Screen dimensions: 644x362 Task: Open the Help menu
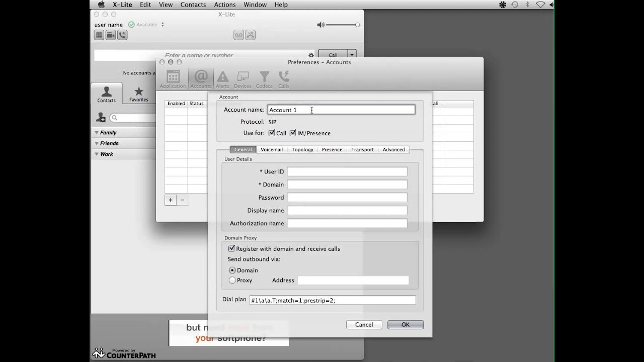(281, 5)
